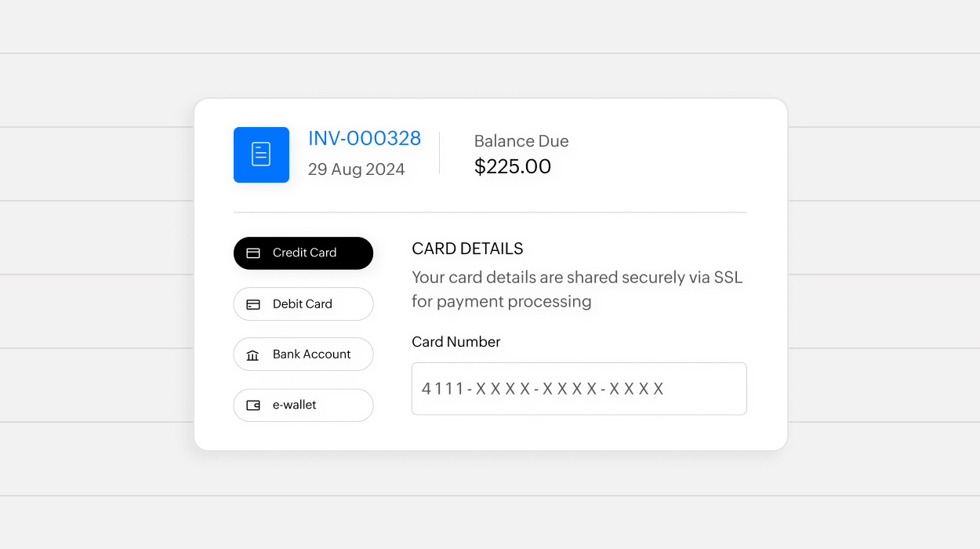Viewport: 980px width, 549px height.
Task: Pick the e-wallet payment option
Action: tap(303, 405)
